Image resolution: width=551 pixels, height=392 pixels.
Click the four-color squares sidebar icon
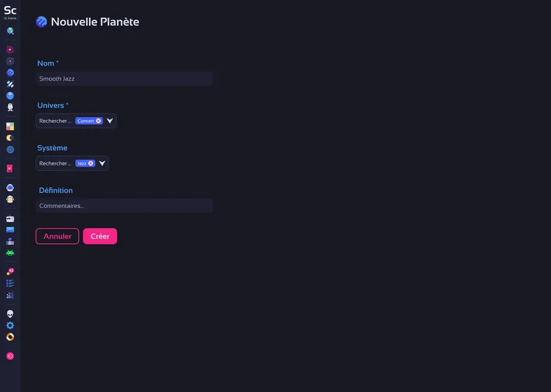pos(10,126)
